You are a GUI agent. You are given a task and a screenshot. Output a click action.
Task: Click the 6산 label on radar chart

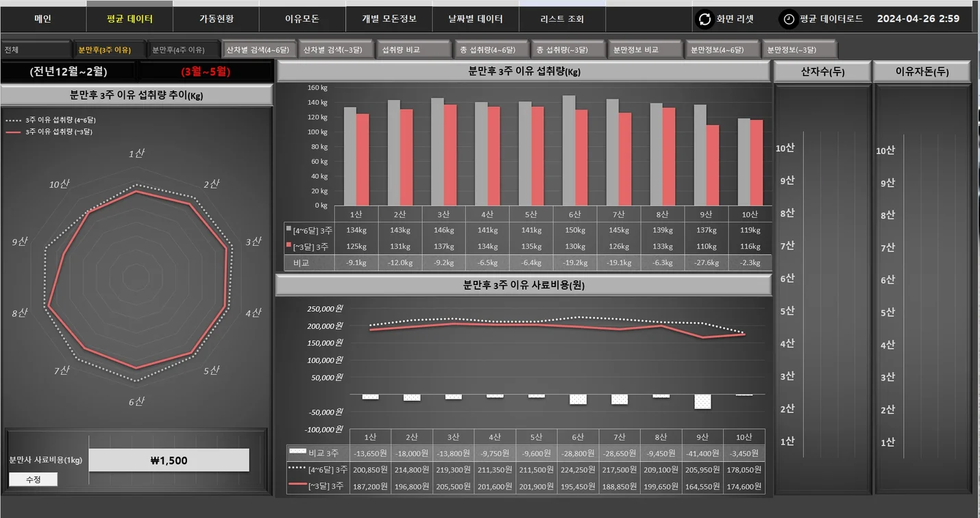pos(136,402)
